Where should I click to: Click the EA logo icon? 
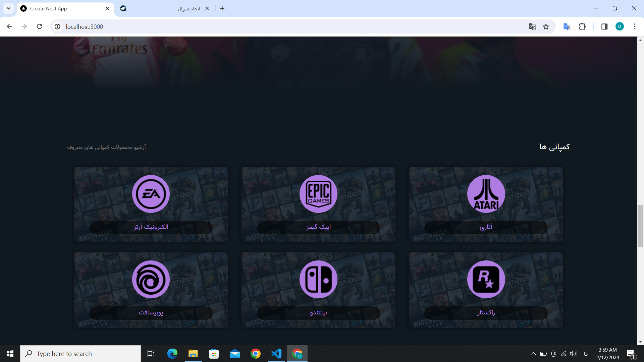(151, 194)
